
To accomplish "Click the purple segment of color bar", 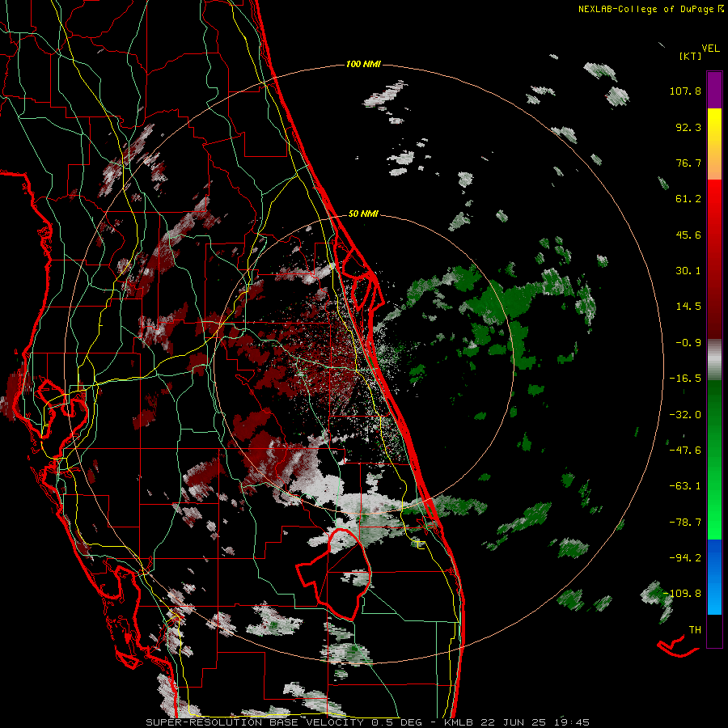I will click(714, 91).
